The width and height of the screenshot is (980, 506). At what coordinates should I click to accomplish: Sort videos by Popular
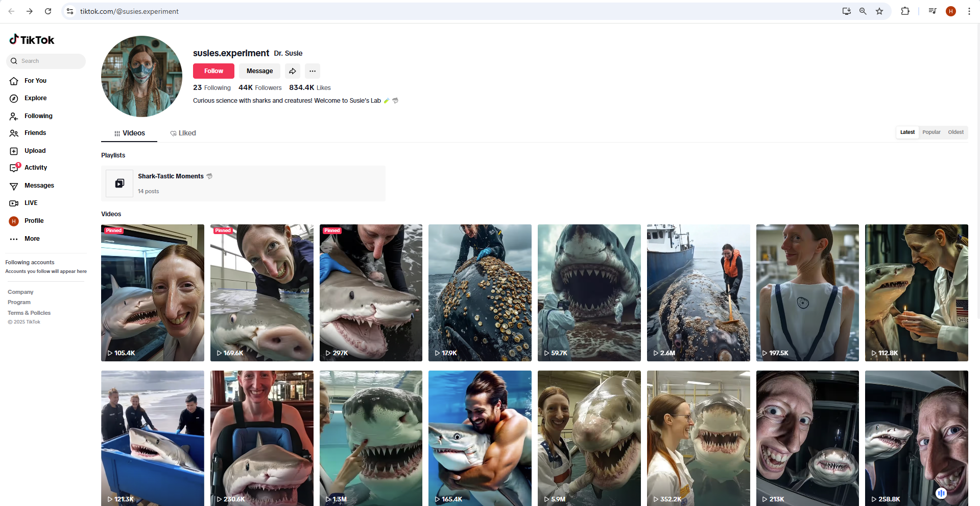(931, 132)
